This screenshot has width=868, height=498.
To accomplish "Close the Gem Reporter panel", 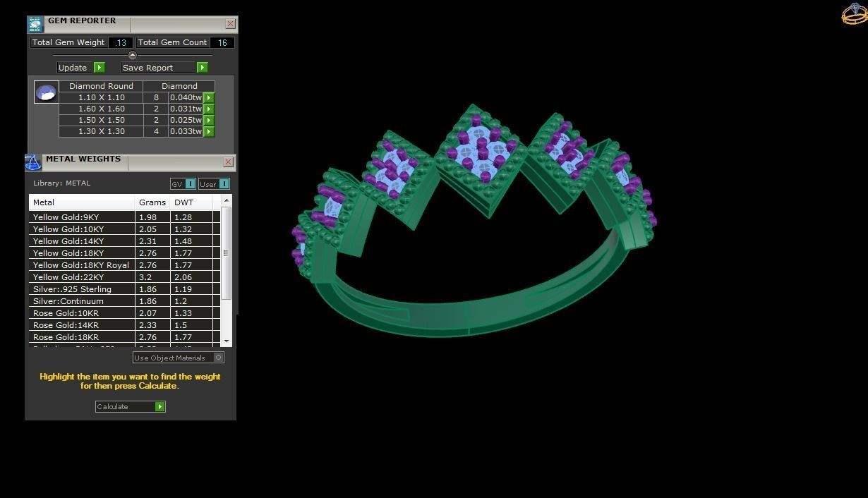I will click(x=230, y=24).
